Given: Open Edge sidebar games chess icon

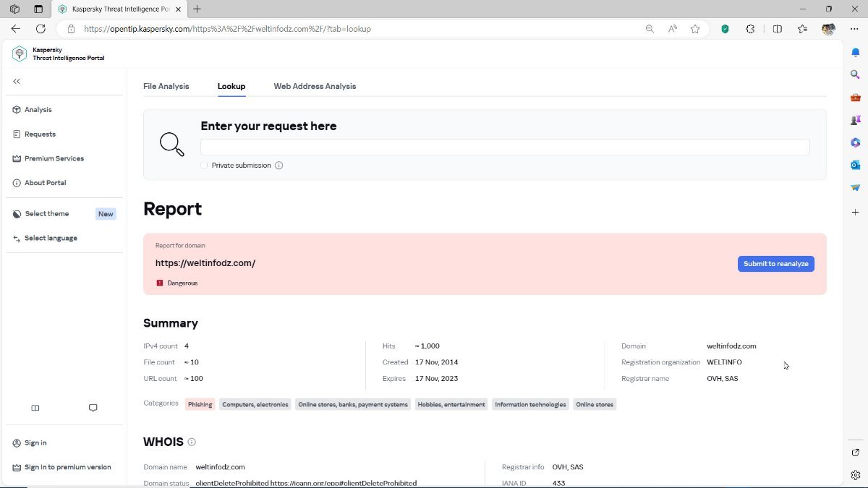Looking at the screenshot, I should point(855,120).
